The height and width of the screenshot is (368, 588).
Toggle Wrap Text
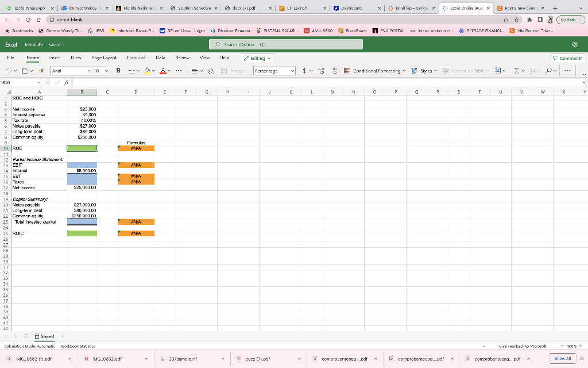[211, 71]
